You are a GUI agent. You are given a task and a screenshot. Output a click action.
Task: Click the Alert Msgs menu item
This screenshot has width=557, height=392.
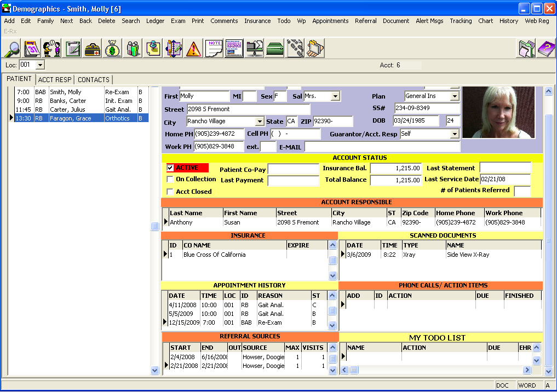429,21
